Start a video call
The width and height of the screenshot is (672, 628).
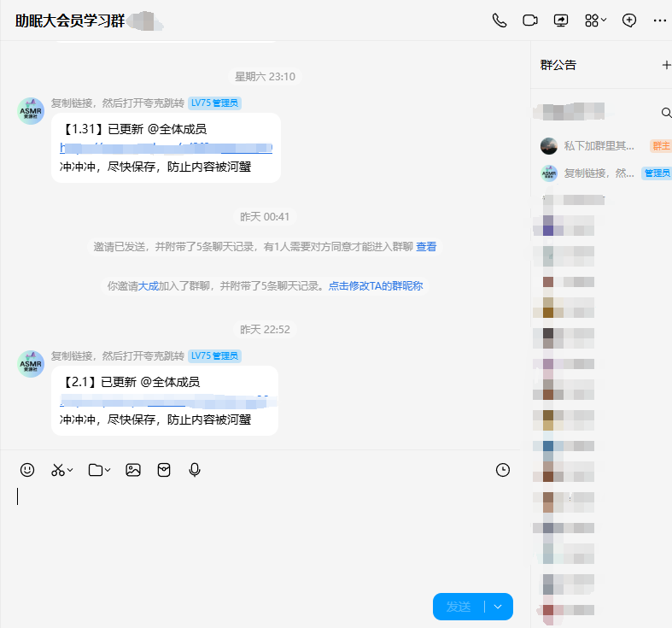530,21
